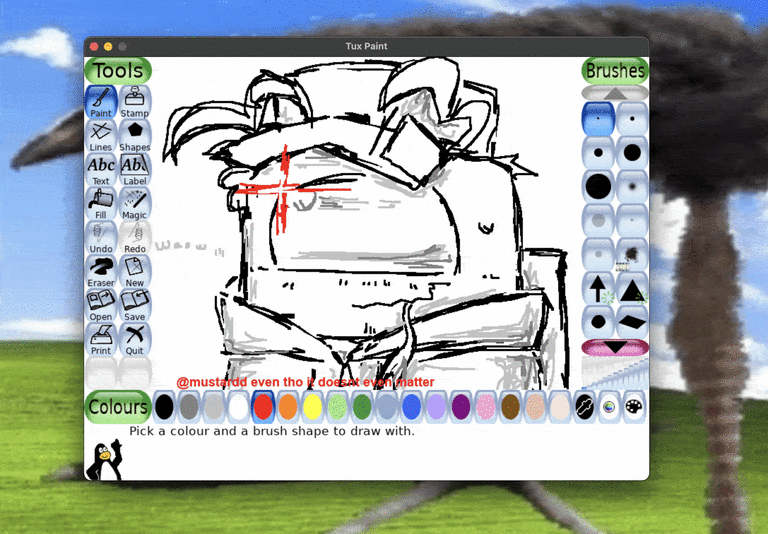The image size is (768, 534).
Task: Open the rainbow colour picker
Action: click(x=609, y=407)
